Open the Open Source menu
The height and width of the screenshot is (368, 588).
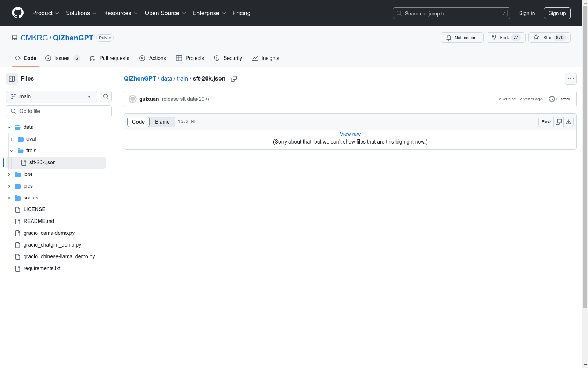coord(165,13)
